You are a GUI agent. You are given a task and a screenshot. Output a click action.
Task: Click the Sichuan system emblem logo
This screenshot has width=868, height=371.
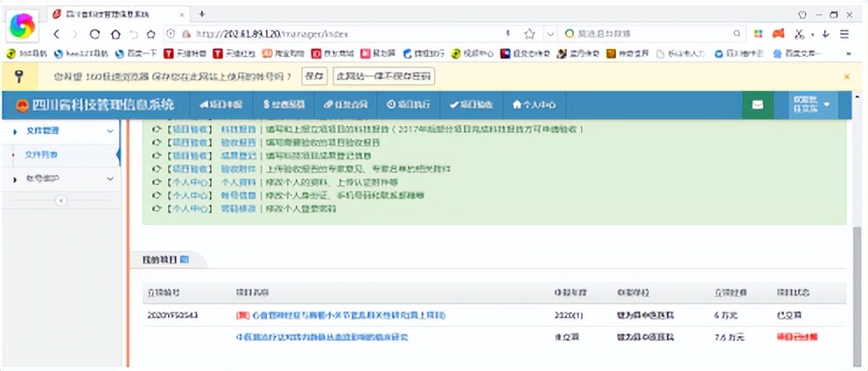pos(22,105)
